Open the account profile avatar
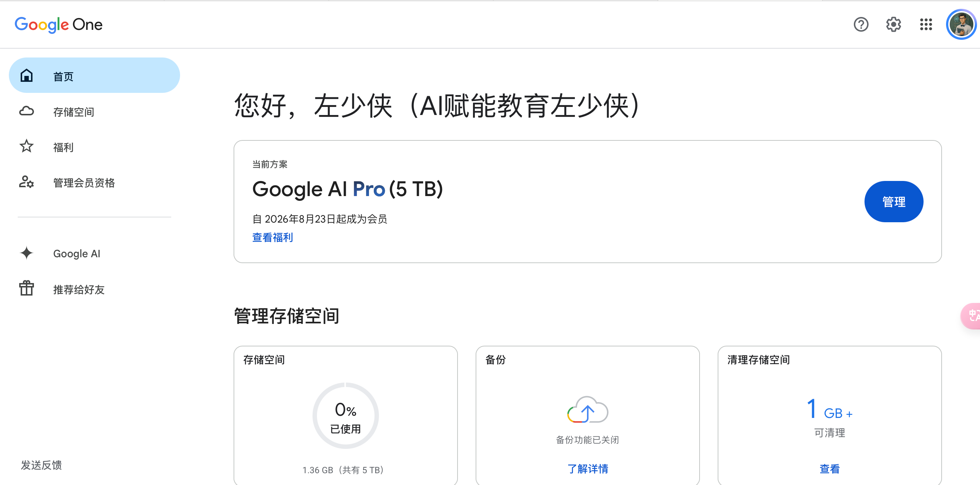The image size is (980, 485). [x=961, y=25]
